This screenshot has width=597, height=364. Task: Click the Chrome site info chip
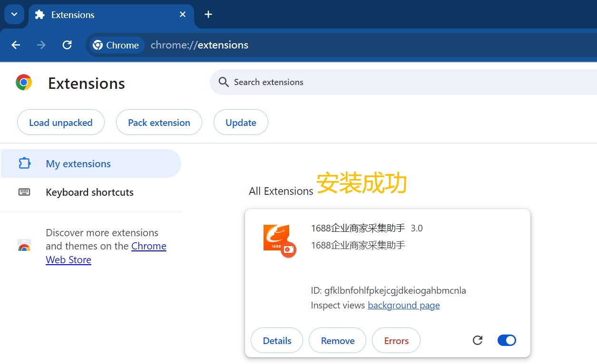tap(117, 45)
